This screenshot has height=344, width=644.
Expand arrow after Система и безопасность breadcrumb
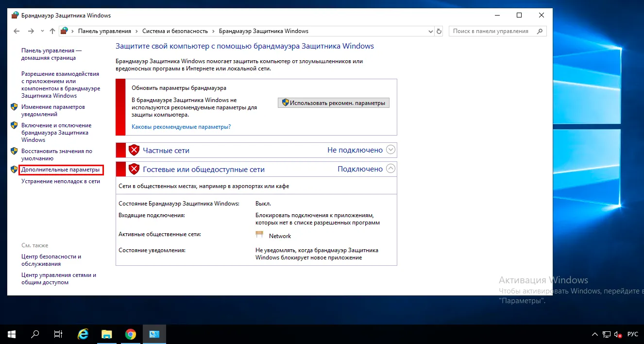pyautogui.click(x=213, y=31)
